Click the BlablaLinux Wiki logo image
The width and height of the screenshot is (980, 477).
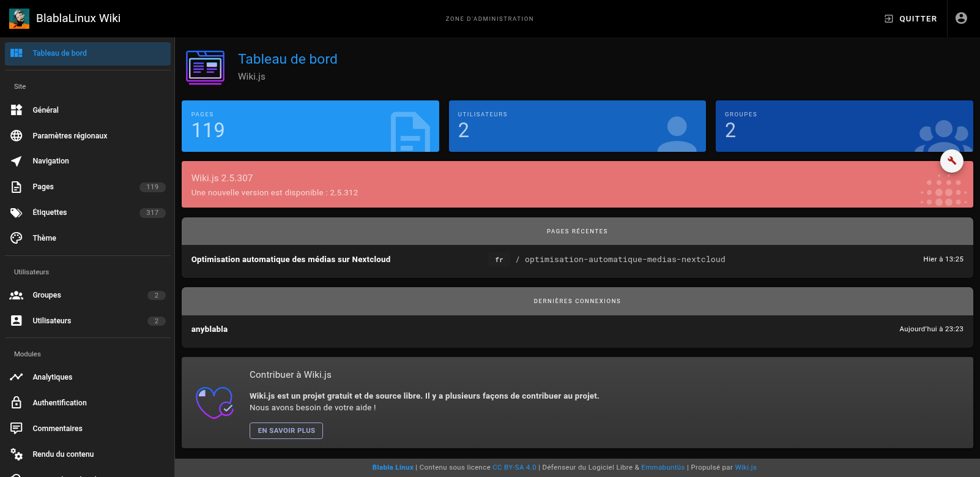(19, 18)
